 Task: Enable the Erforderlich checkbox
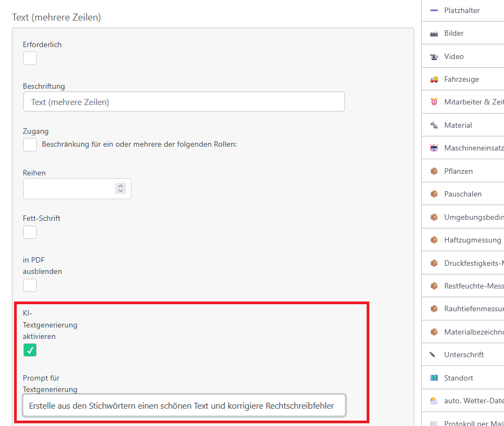point(30,58)
